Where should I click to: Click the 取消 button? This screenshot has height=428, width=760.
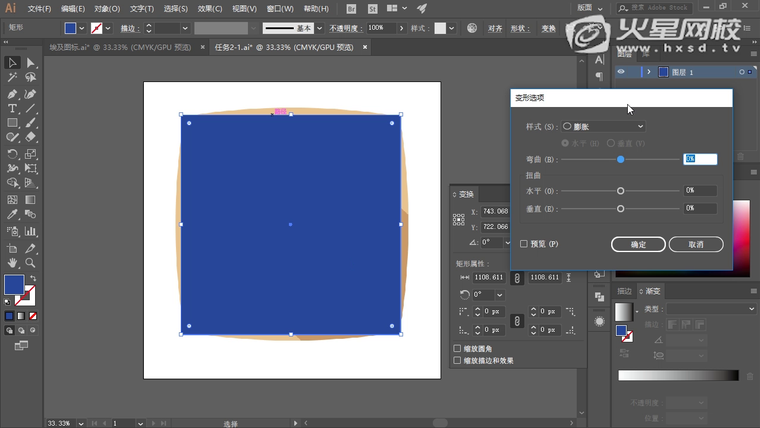pos(695,244)
